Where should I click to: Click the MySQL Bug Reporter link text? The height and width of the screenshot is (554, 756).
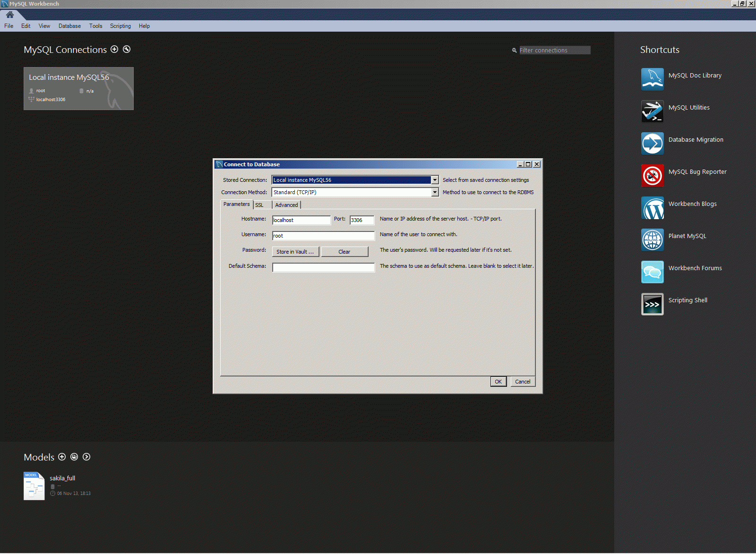coord(697,172)
